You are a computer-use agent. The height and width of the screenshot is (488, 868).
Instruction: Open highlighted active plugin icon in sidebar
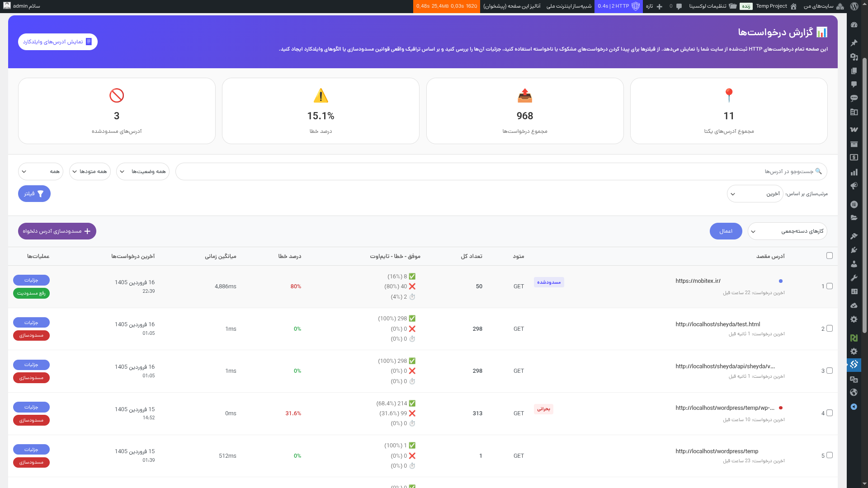[x=854, y=365]
